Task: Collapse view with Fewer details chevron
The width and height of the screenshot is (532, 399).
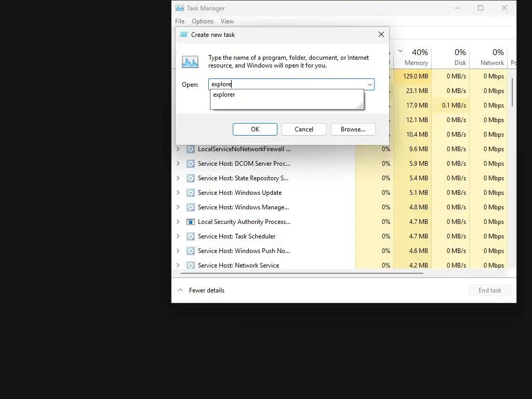Action: [x=180, y=290]
